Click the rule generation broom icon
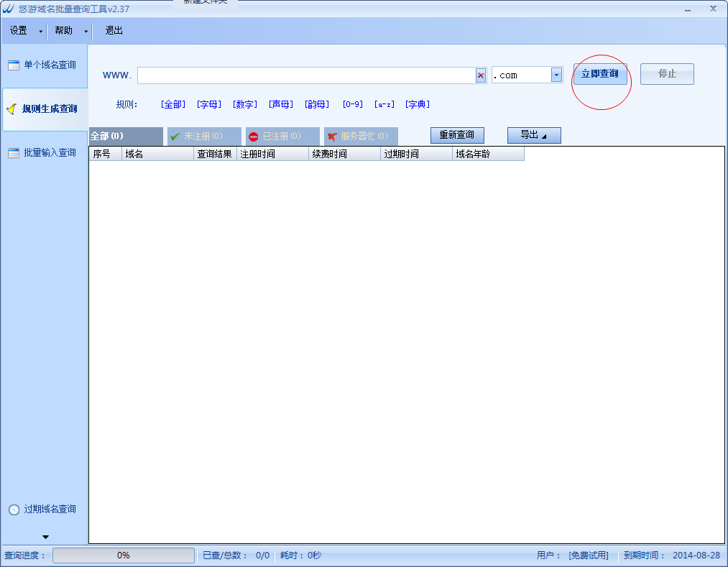The height and width of the screenshot is (567, 728). 12,109
